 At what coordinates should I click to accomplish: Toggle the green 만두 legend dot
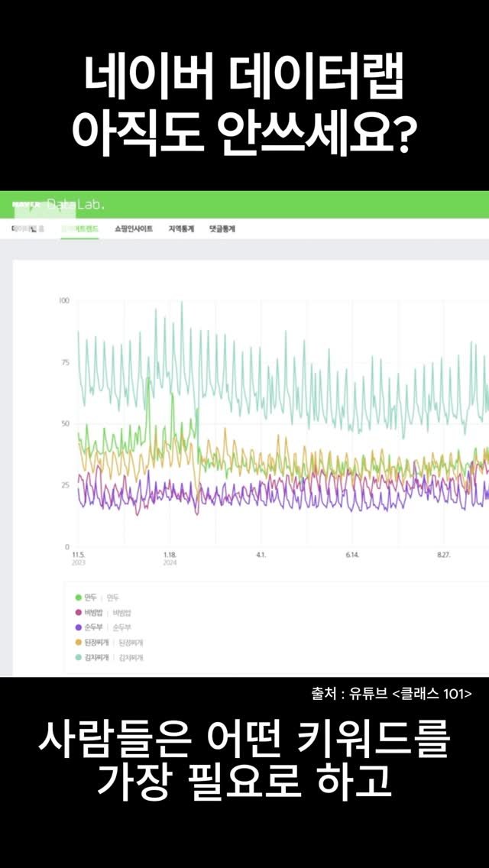[x=79, y=597]
